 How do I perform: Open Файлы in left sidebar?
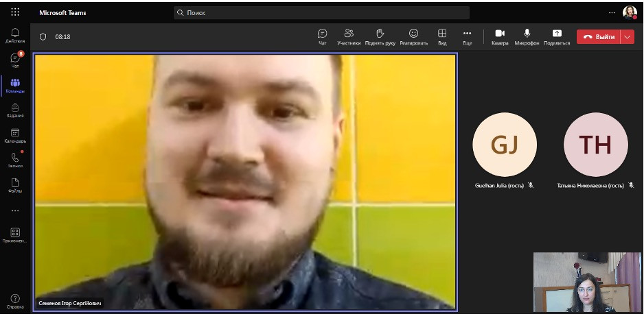coord(15,184)
